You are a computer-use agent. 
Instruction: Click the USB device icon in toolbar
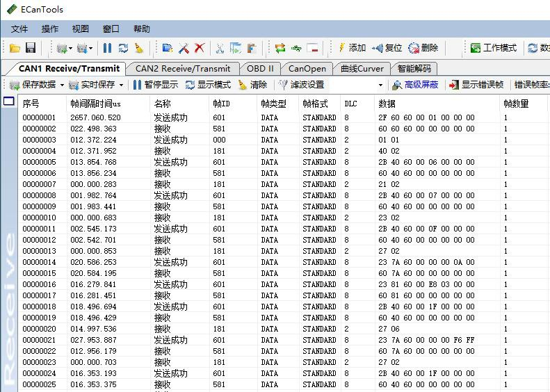(x=297, y=48)
